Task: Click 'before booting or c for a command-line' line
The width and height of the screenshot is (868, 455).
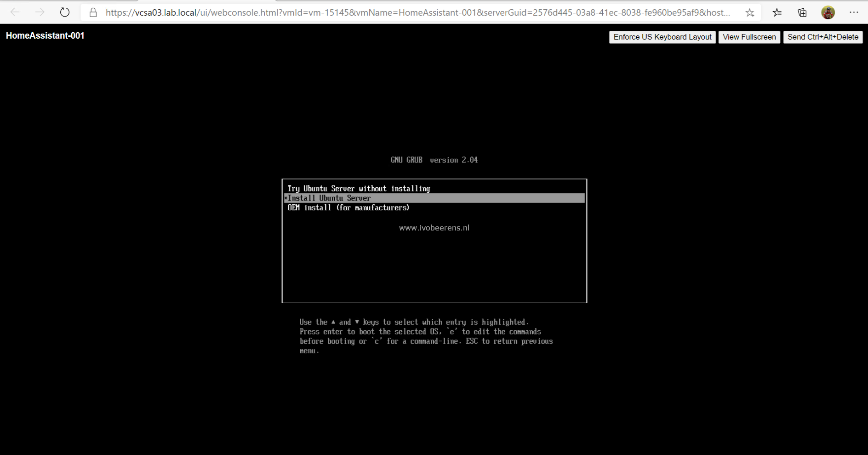Action: tap(426, 341)
